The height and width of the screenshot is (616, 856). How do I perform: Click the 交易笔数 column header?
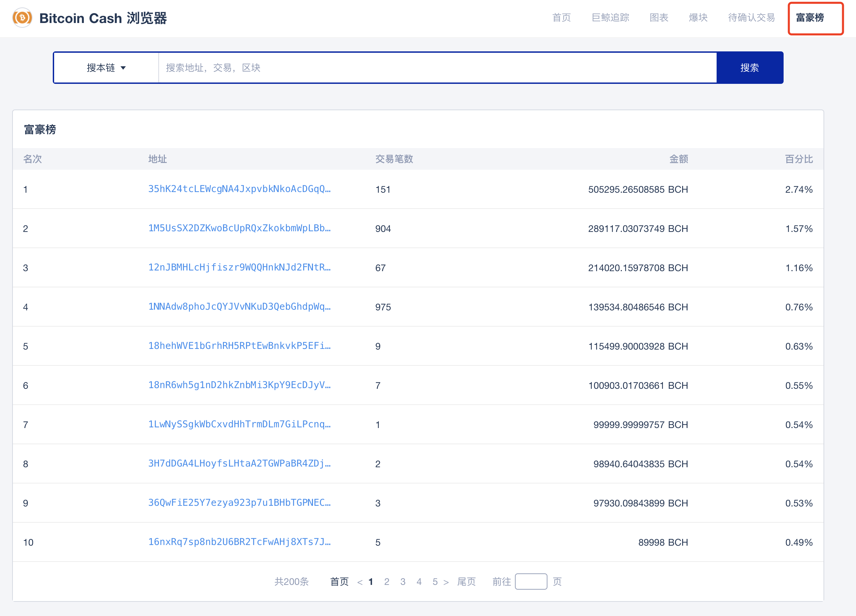394,159
